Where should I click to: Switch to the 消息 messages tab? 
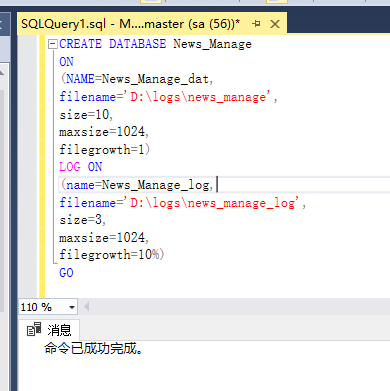click(49, 330)
